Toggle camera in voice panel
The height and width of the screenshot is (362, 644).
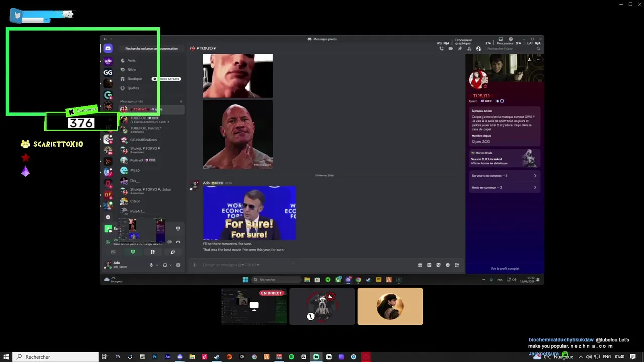point(113,252)
